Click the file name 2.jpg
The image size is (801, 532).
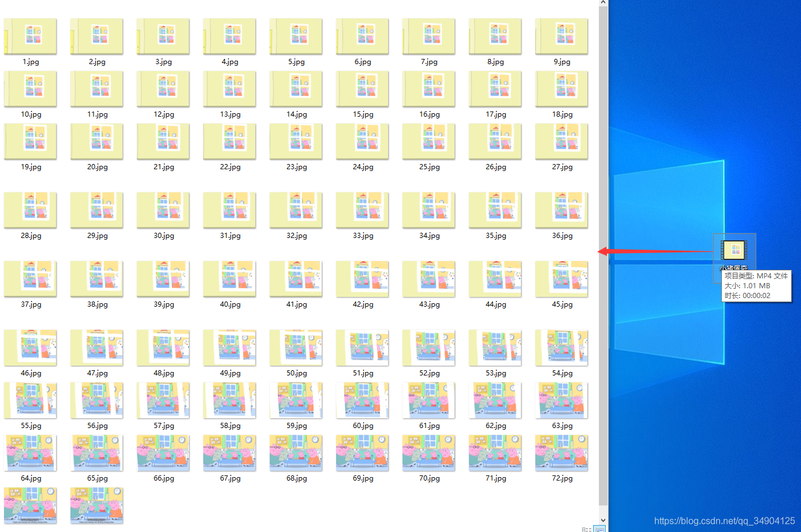[x=97, y=62]
